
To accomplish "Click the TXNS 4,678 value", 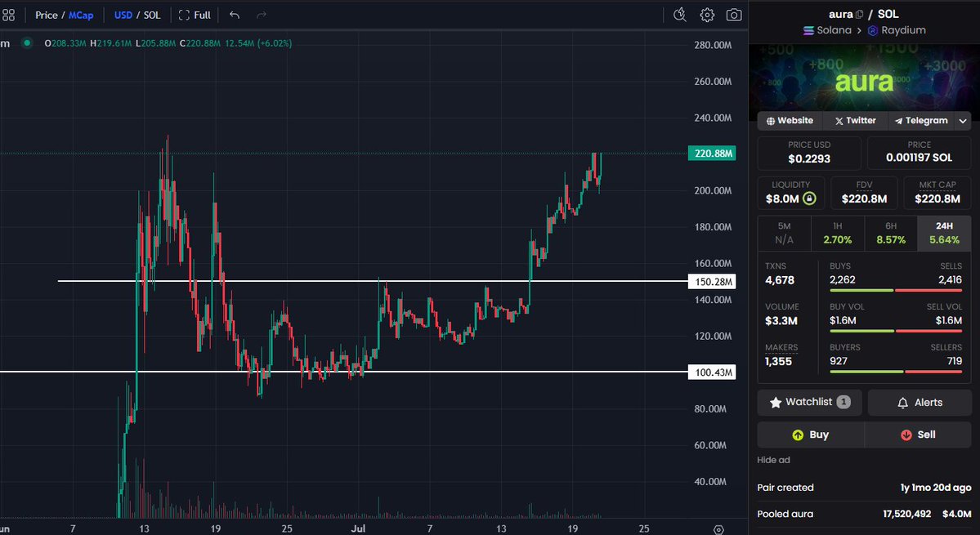I will (x=780, y=280).
